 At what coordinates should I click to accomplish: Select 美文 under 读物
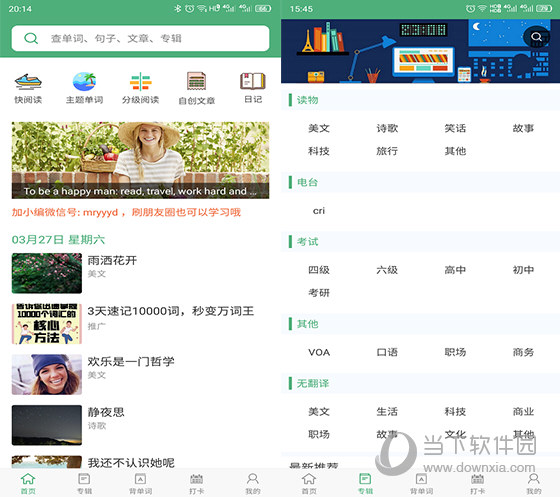click(319, 128)
